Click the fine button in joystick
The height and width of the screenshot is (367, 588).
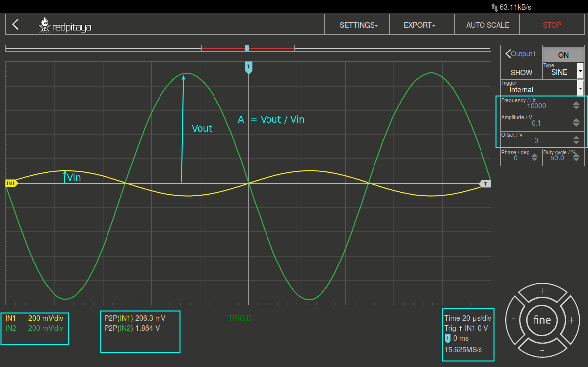(x=542, y=320)
